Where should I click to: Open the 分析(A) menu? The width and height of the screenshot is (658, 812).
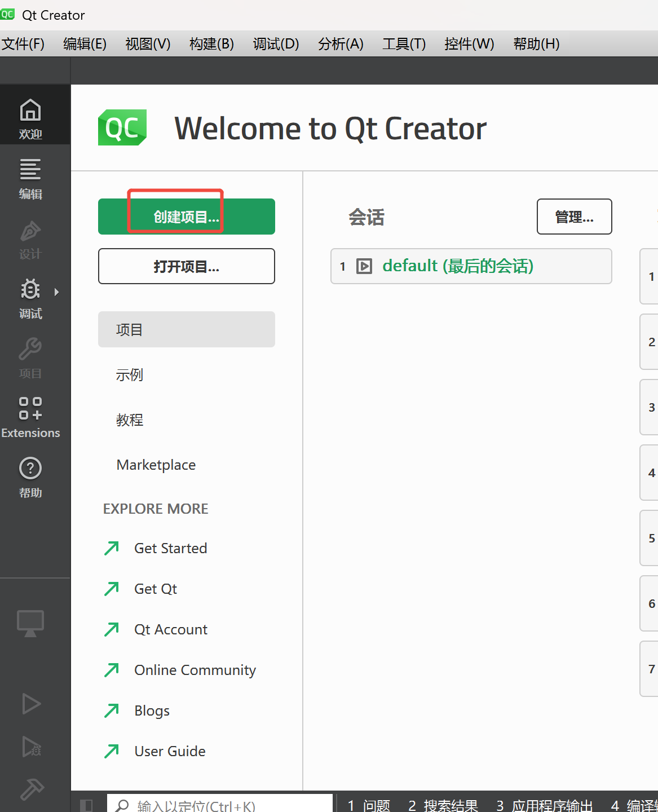click(341, 44)
